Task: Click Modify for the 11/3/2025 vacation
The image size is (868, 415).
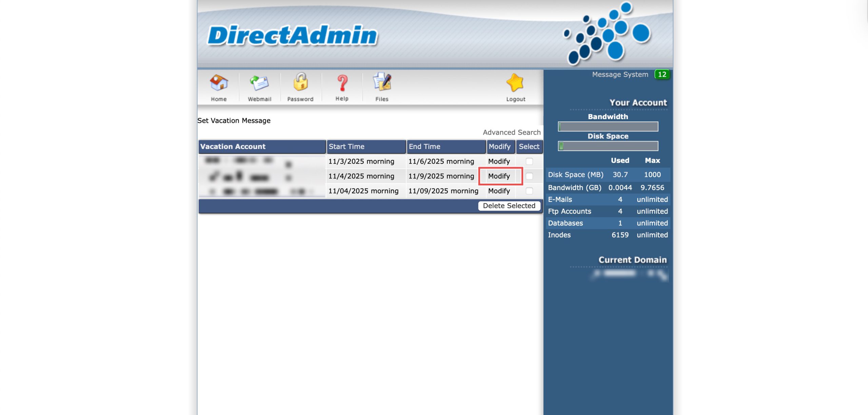Action: [499, 161]
